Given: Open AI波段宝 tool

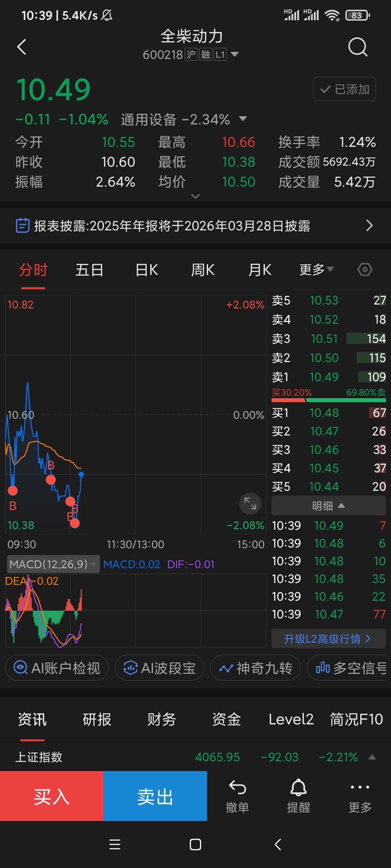Looking at the screenshot, I should pos(159,668).
